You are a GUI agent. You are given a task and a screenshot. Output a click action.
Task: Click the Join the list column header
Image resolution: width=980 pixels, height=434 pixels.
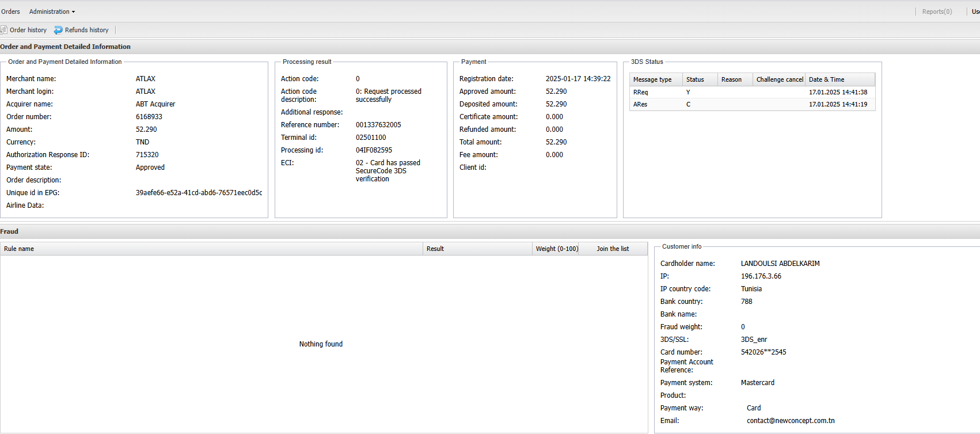pyautogui.click(x=613, y=249)
